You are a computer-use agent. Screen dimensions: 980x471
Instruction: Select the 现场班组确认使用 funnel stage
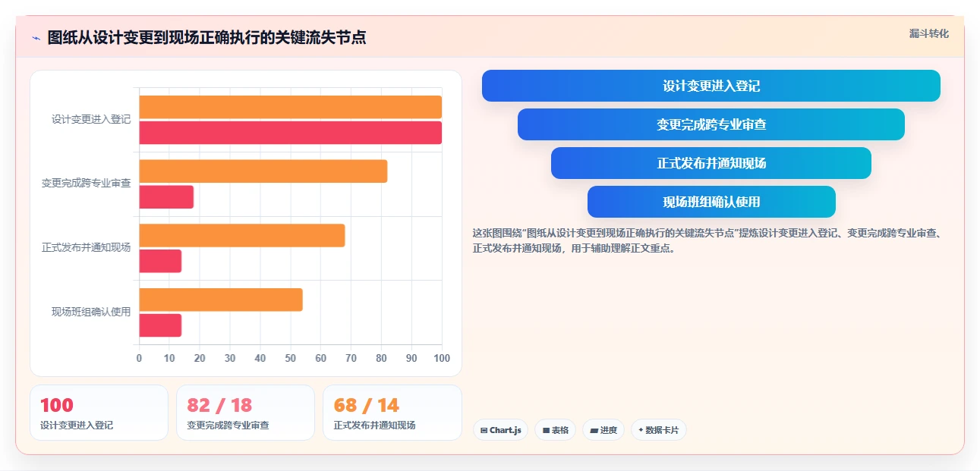coord(711,202)
